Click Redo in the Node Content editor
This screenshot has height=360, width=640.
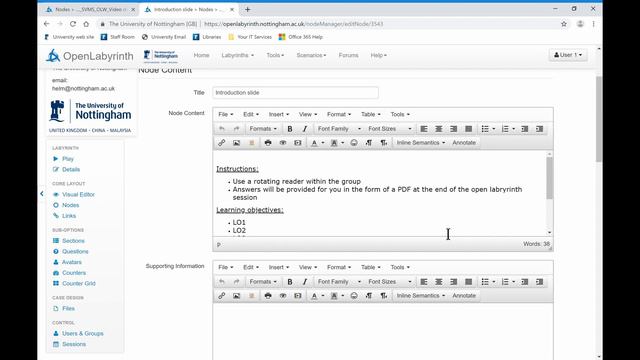click(x=236, y=129)
